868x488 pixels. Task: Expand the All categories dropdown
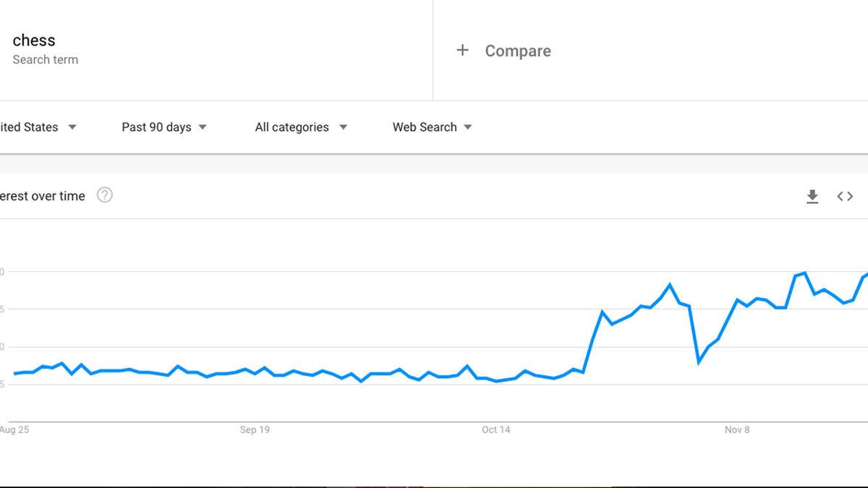click(x=301, y=127)
